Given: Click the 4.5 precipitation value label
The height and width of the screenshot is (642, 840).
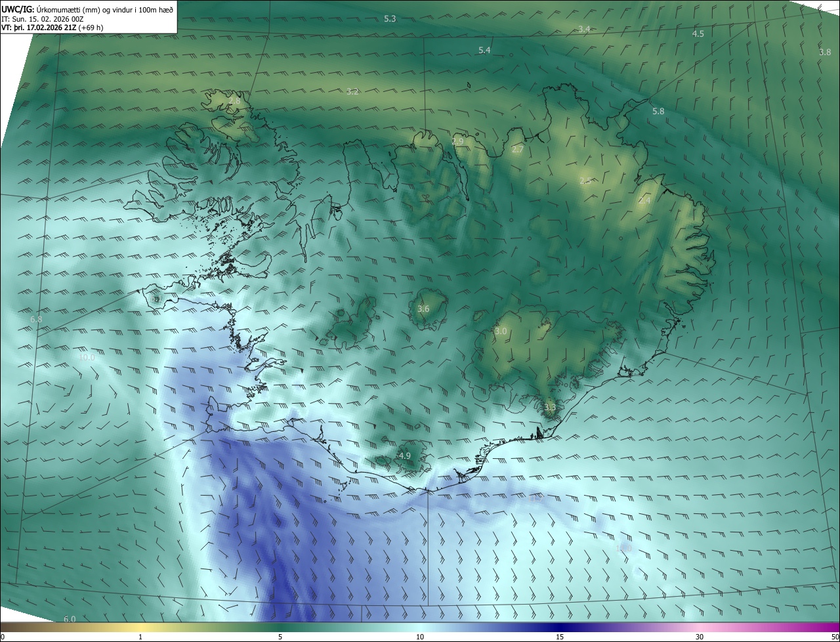Looking at the screenshot, I should pos(698,33).
